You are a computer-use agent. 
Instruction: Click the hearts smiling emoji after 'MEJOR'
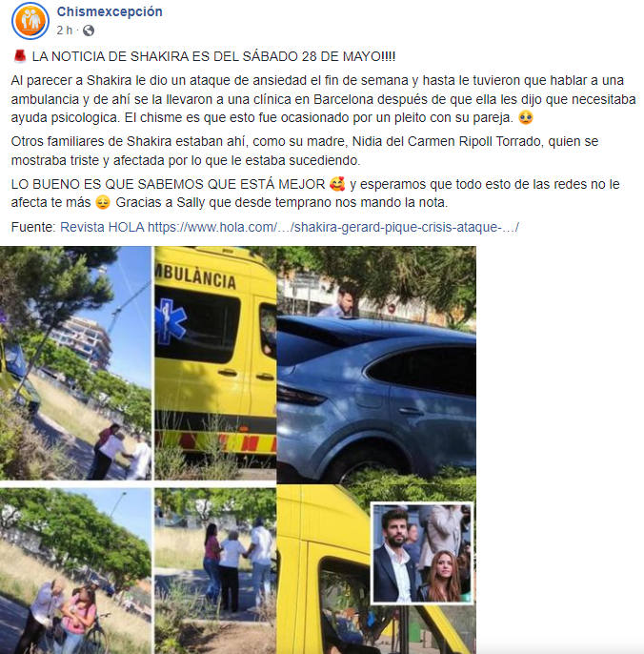coord(337,184)
